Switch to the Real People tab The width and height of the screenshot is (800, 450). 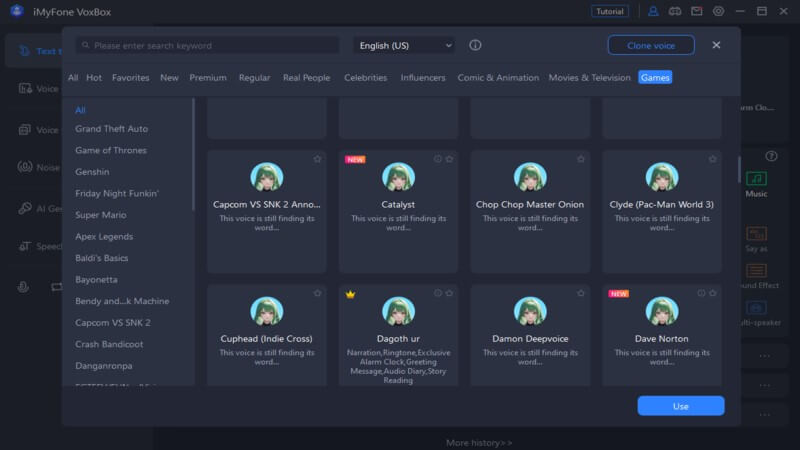click(307, 78)
